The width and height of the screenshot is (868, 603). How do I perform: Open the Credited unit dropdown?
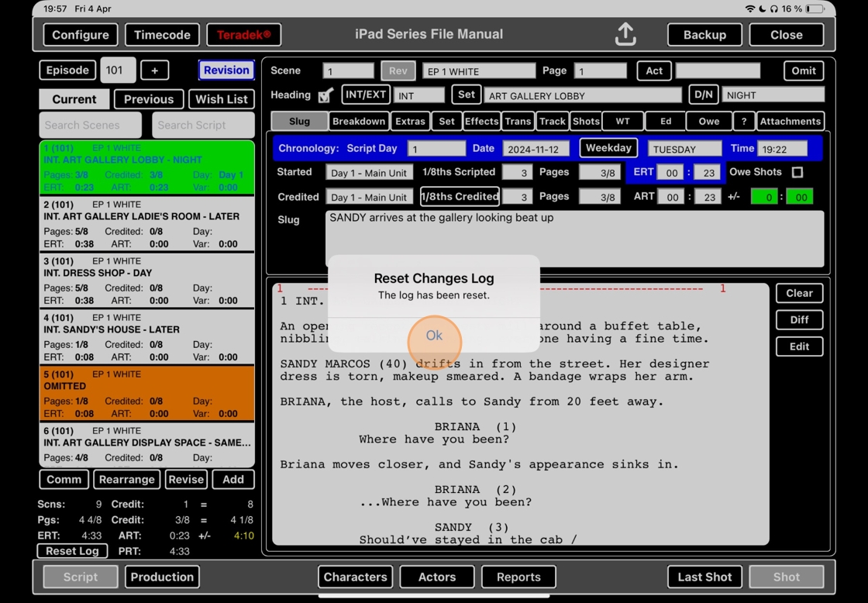[x=369, y=197]
